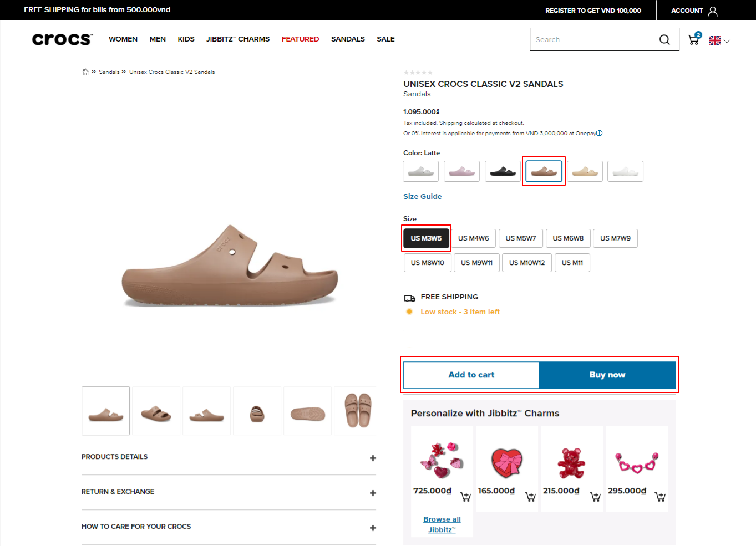The width and height of the screenshot is (756, 546).
Task: Select the second angled sandal thumbnail
Action: (x=156, y=411)
